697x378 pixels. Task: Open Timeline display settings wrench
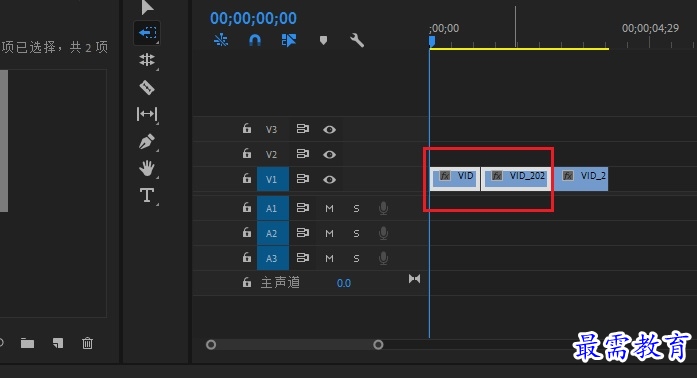(357, 40)
